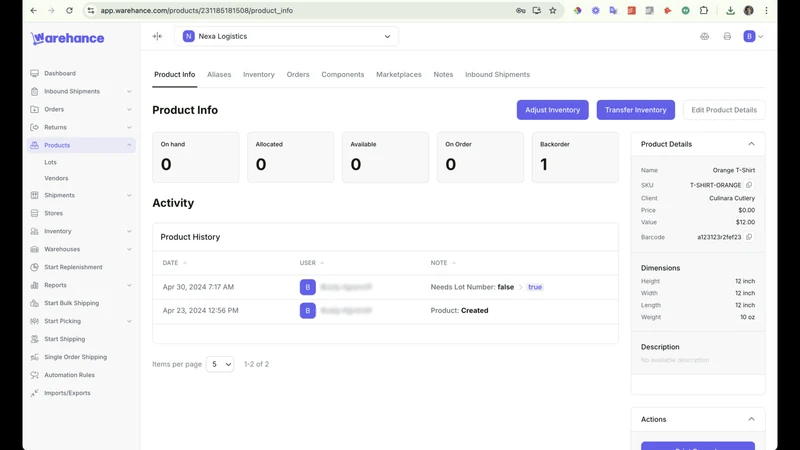This screenshot has width=800, height=450.
Task: Sort Product History by NOTE column
Action: (x=443, y=263)
